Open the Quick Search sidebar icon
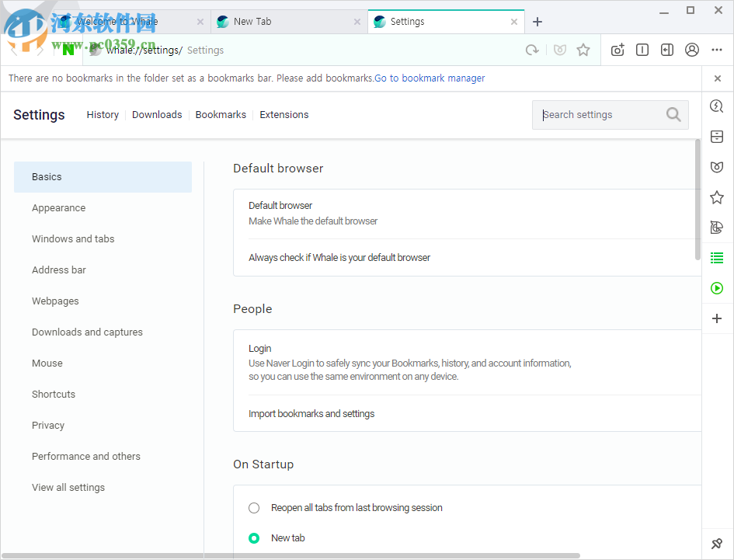The height and width of the screenshot is (560, 734). [x=717, y=106]
